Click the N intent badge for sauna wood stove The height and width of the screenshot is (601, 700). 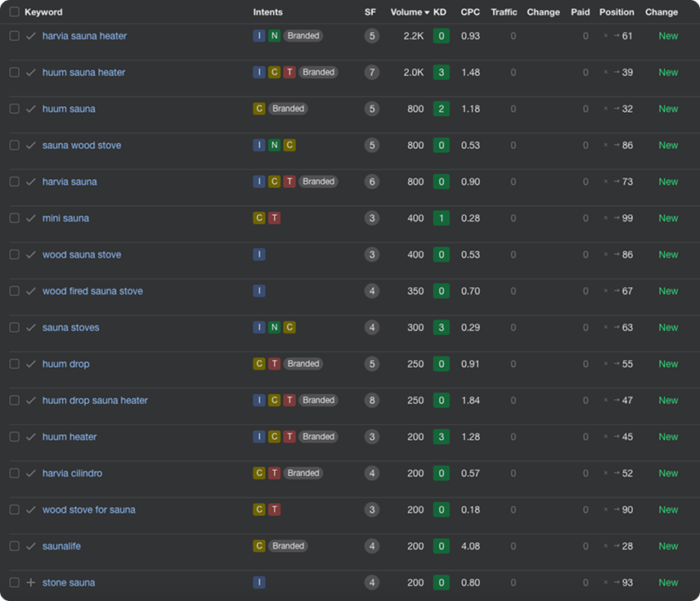click(275, 146)
